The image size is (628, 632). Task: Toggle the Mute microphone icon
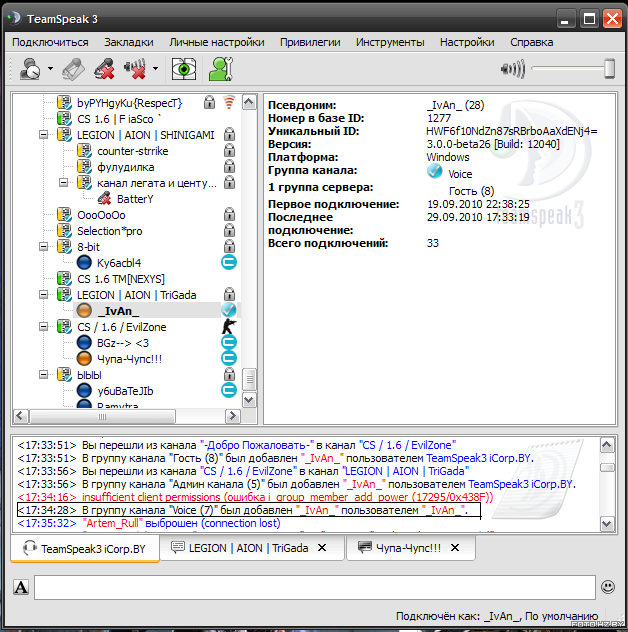click(x=104, y=69)
